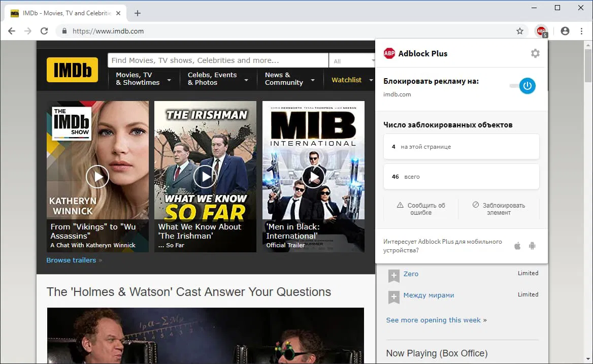Image resolution: width=593 pixels, height=364 pixels.
Task: Click the Adblock Plus extension icon in toolbar
Action: tap(541, 31)
